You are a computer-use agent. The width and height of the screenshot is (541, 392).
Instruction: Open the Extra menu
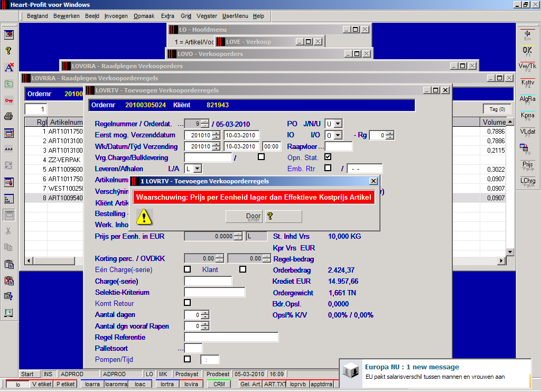[x=167, y=16]
